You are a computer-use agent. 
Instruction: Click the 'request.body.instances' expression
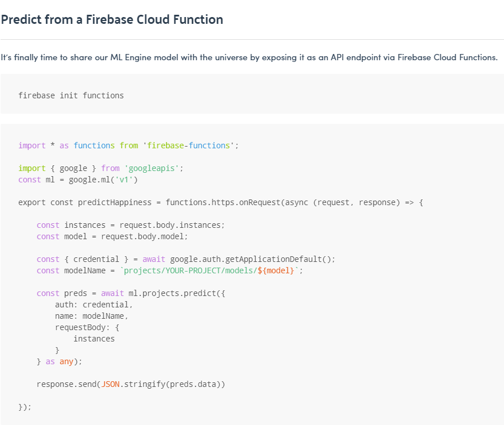click(172, 225)
